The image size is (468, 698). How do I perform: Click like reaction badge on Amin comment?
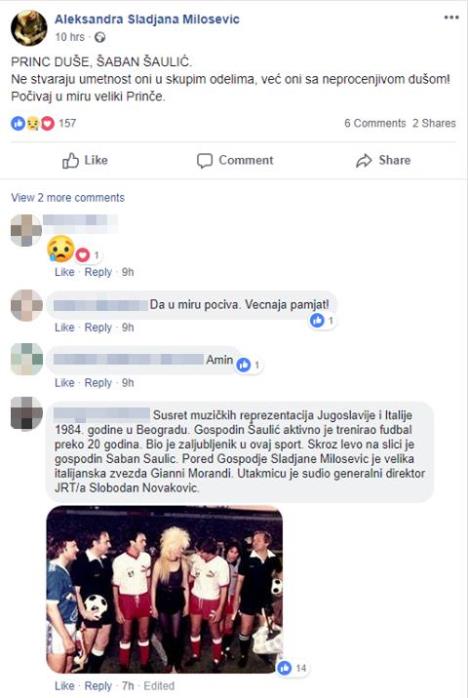(x=244, y=365)
